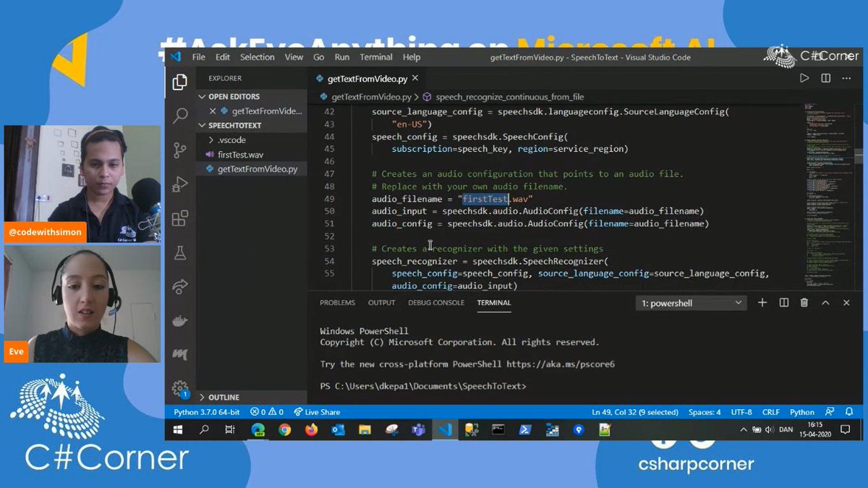The height and width of the screenshot is (488, 868).
Task: Switch to the Debug Console tab
Action: [x=437, y=303]
